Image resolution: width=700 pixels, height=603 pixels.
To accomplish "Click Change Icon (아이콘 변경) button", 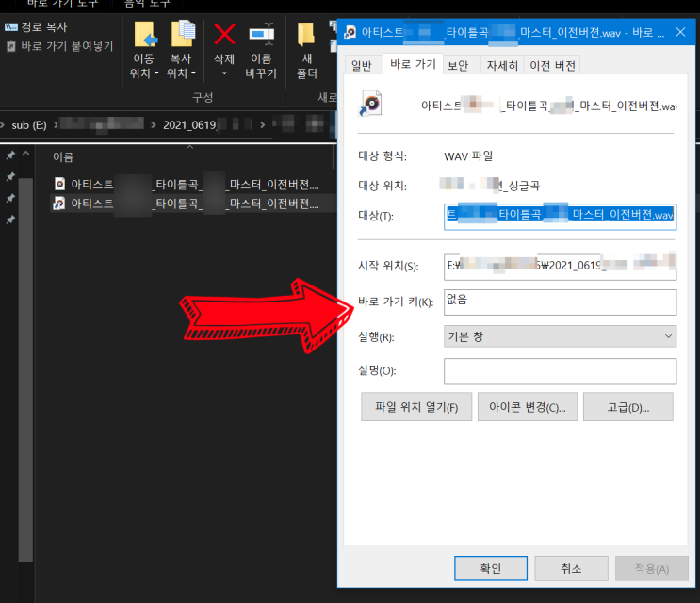I will 528,407.
